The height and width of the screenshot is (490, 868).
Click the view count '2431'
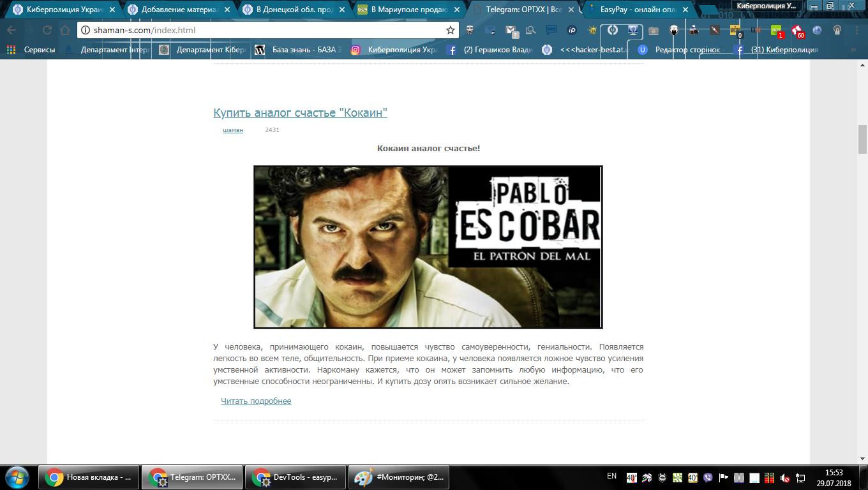click(272, 130)
